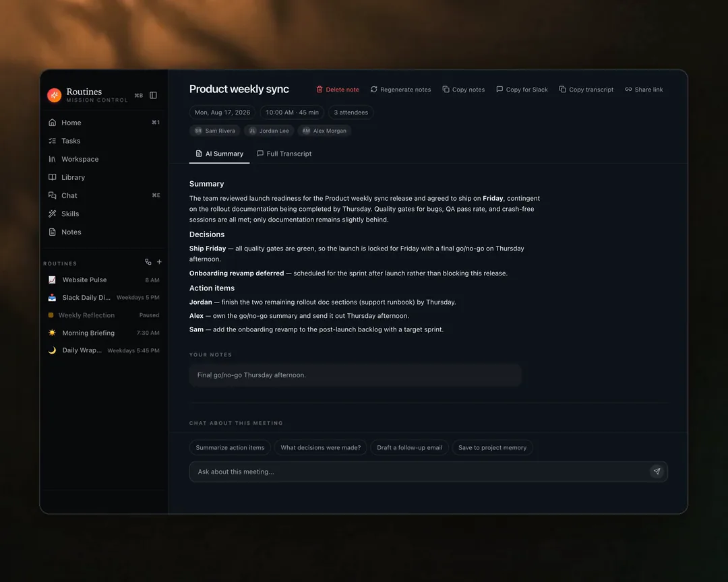Switch to the Full Transcript tab
The height and width of the screenshot is (582, 728).
(284, 154)
